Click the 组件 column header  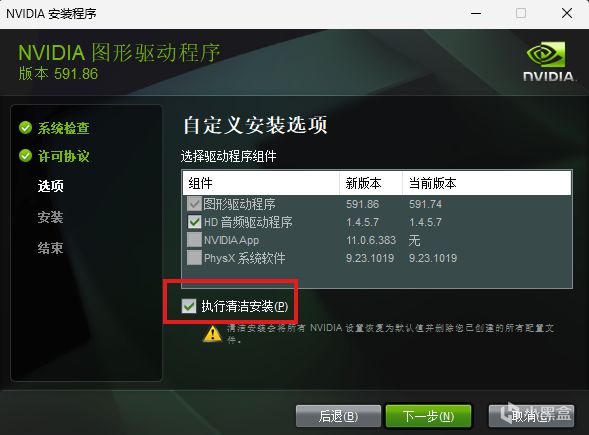pos(261,183)
